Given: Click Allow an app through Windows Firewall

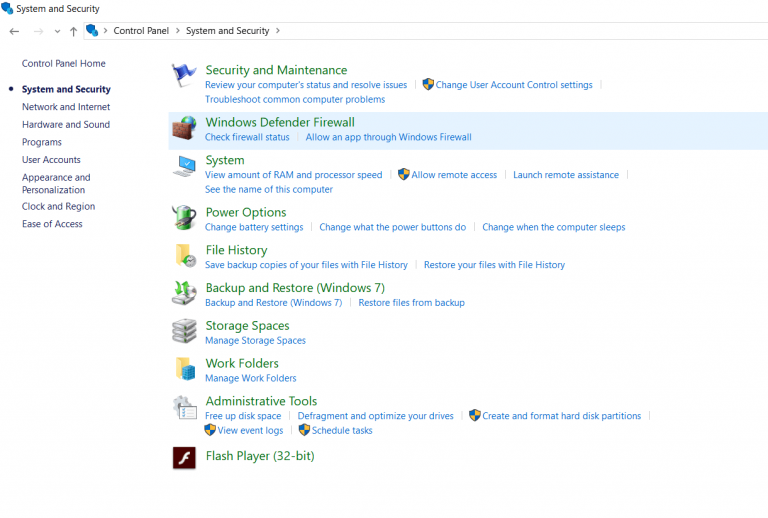Looking at the screenshot, I should click(x=388, y=137).
